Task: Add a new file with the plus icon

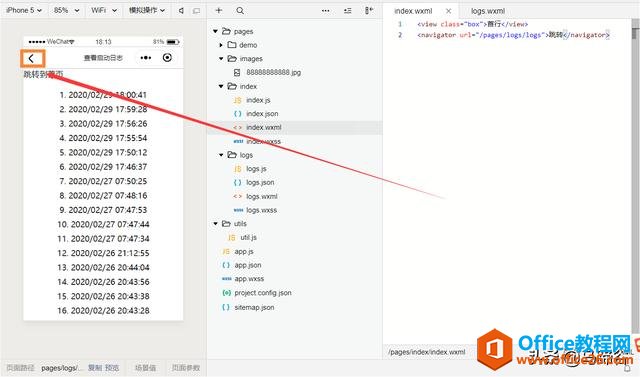Action: tap(219, 11)
